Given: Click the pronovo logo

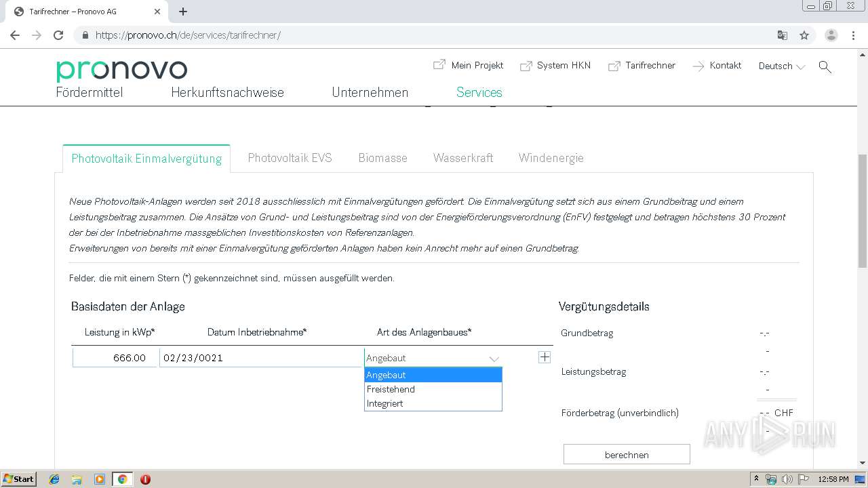Looking at the screenshot, I should click(x=121, y=70).
